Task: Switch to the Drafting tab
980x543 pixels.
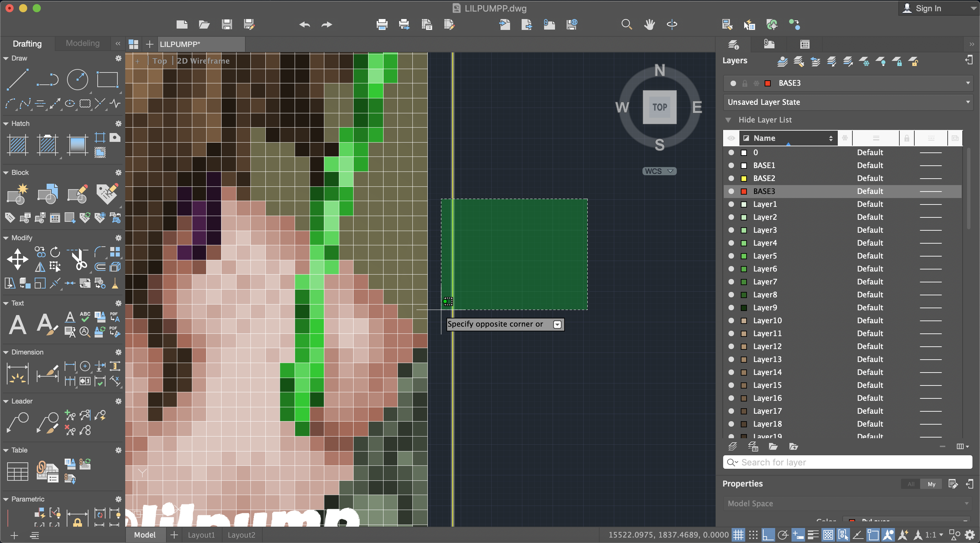Action: [27, 43]
